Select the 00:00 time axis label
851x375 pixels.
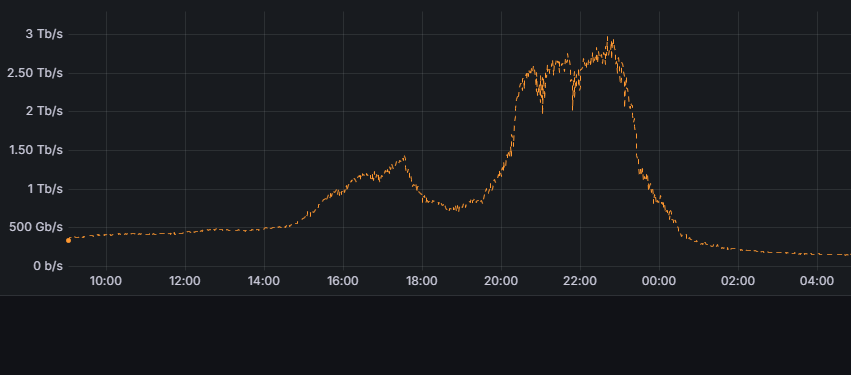[x=659, y=281]
